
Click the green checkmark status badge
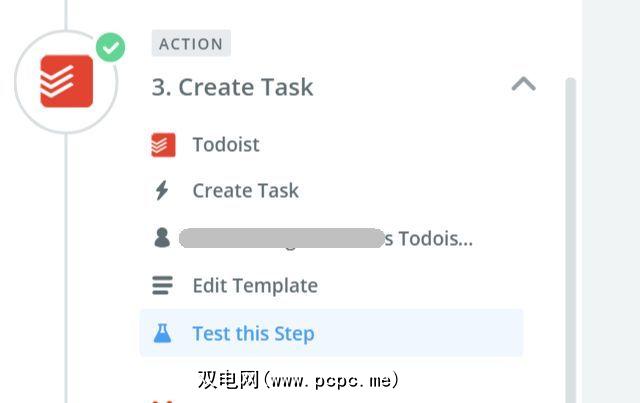110,47
